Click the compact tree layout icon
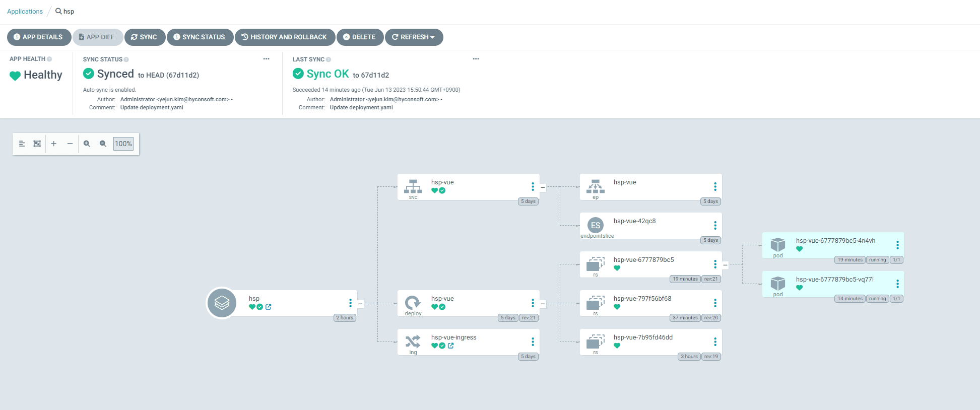The image size is (980, 410). [22, 144]
